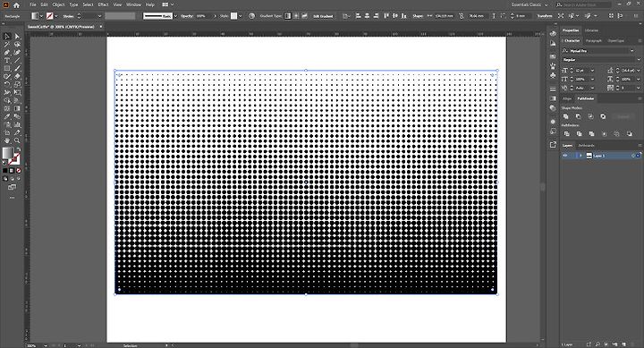Select the Type tool

7,61
